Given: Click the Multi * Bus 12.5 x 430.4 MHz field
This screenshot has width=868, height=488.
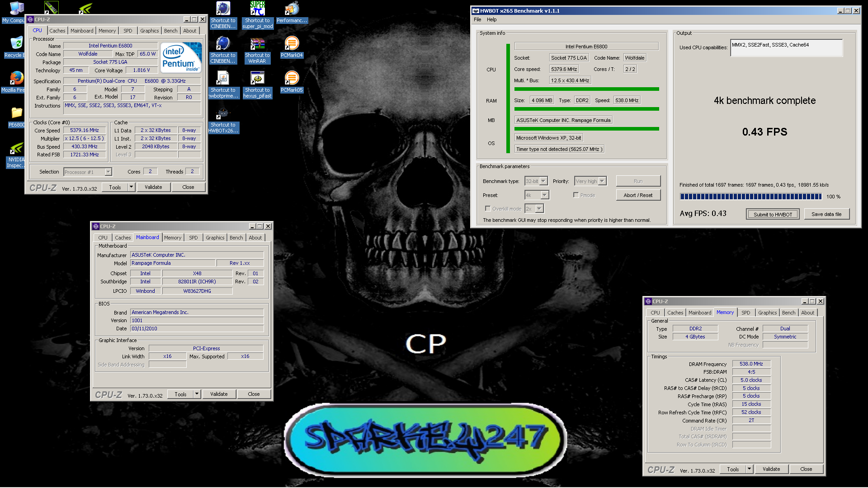Looking at the screenshot, I should coord(570,80).
